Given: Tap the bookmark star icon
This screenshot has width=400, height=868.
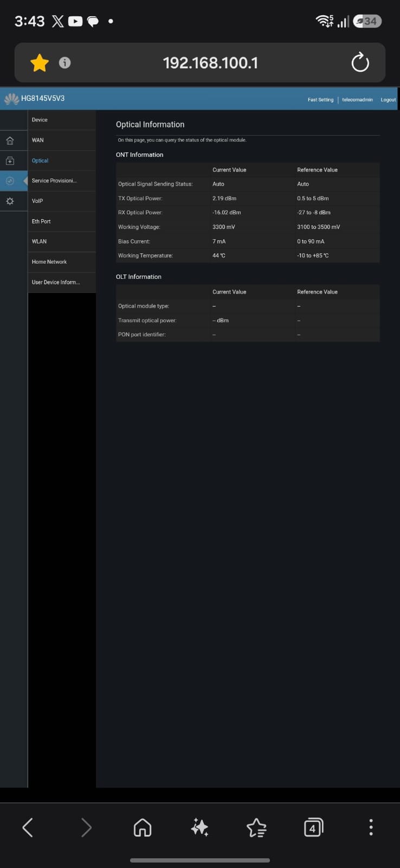Looking at the screenshot, I should point(39,63).
